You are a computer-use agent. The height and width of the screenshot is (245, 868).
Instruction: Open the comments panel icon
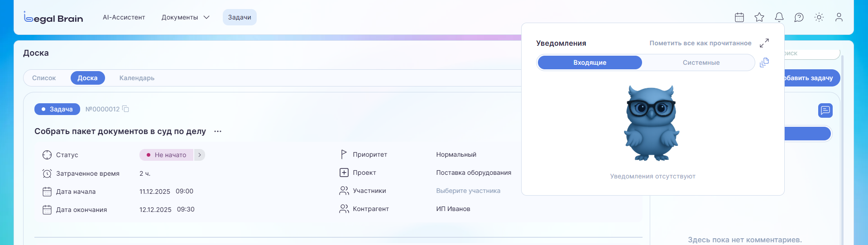[x=825, y=110]
